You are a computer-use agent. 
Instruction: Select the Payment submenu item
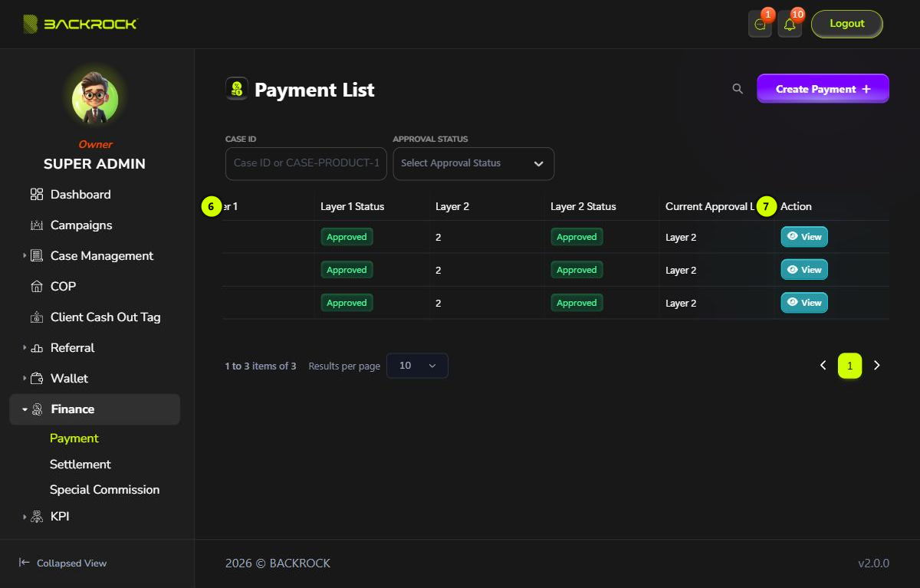(x=74, y=439)
